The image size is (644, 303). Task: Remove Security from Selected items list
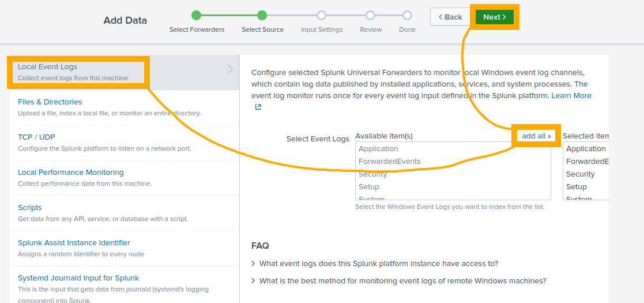586,174
